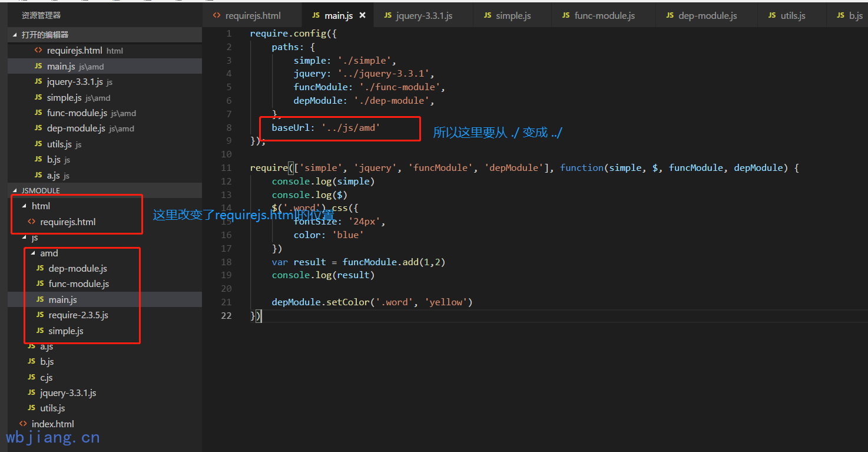
Task: Select b.js in open editors list
Action: click(x=54, y=160)
